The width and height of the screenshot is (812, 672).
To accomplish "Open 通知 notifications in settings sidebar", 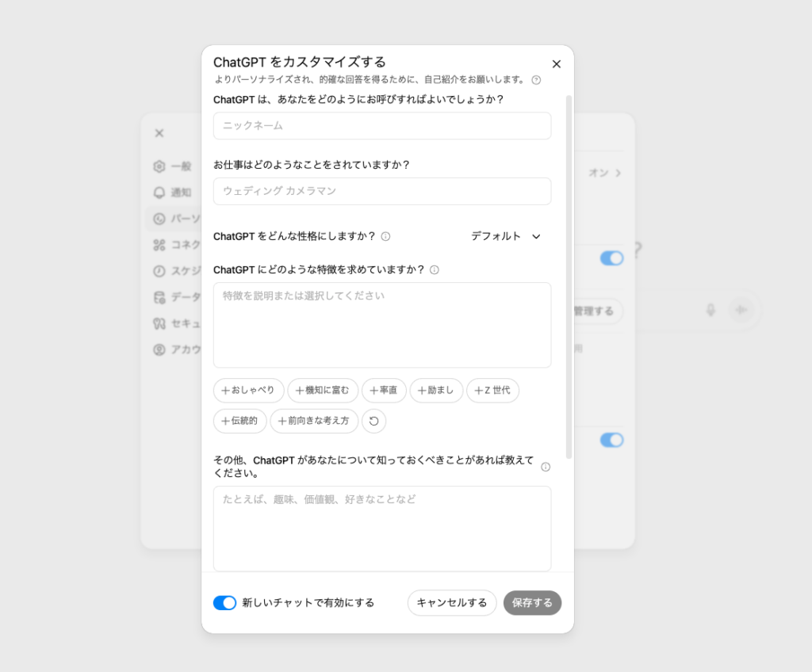I will (x=174, y=193).
